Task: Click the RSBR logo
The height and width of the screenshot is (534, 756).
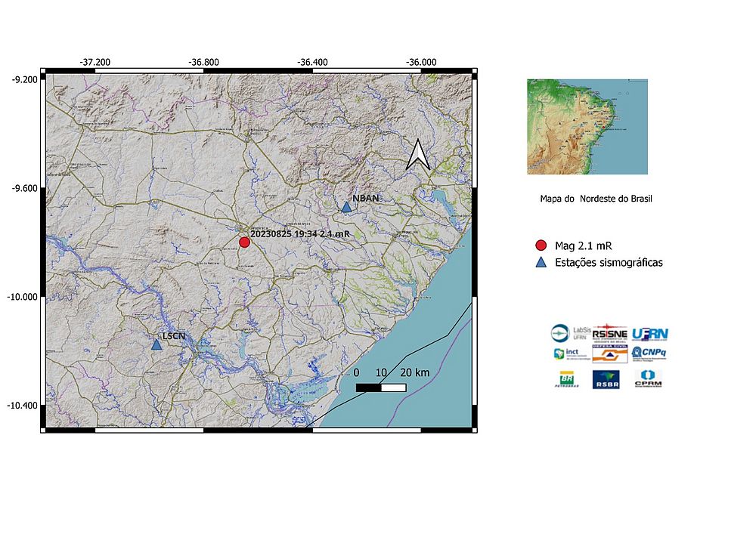Action: tap(606, 379)
